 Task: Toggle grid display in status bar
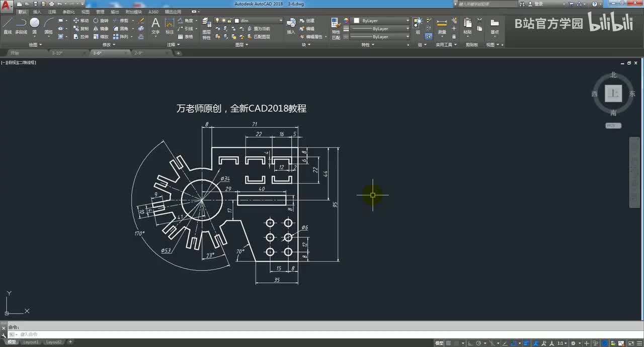[x=449, y=342]
